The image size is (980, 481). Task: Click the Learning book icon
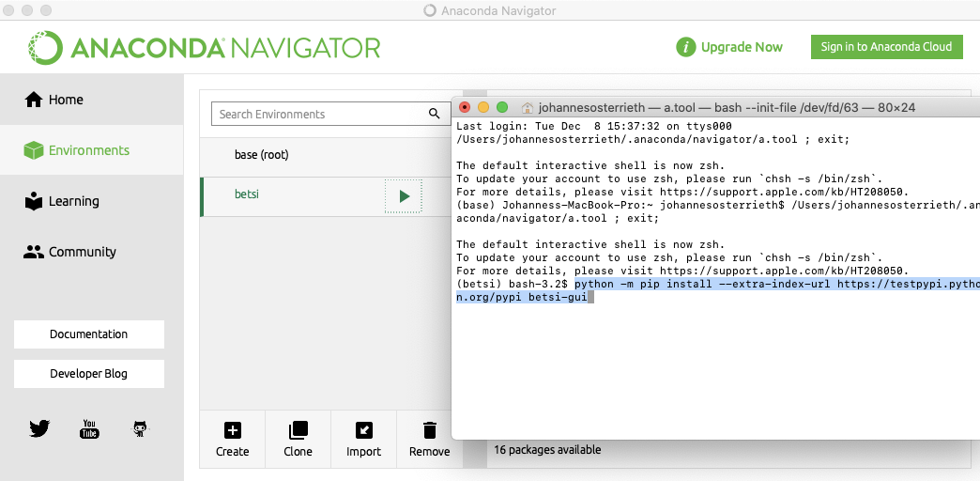pos(33,201)
